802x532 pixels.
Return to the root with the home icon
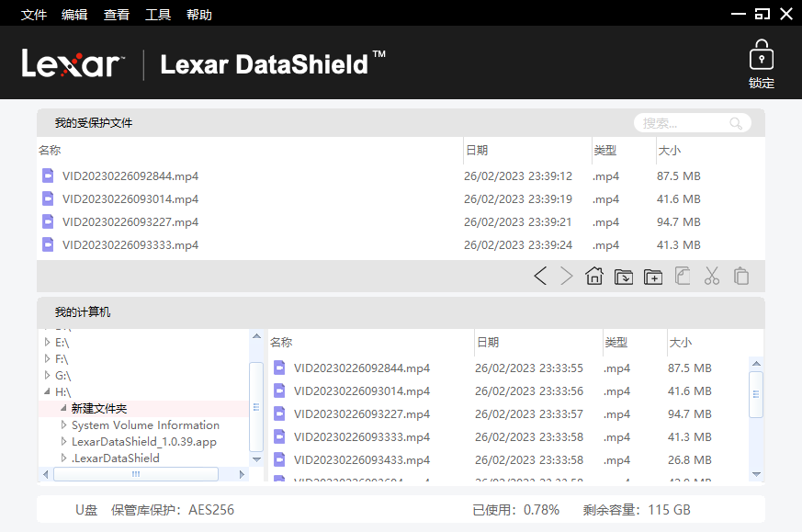(594, 276)
